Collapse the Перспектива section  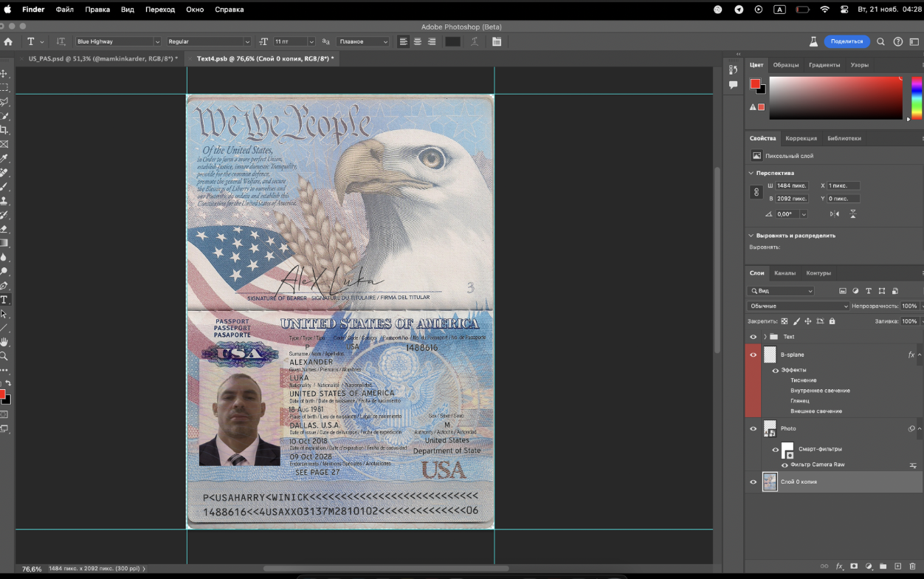pos(751,173)
